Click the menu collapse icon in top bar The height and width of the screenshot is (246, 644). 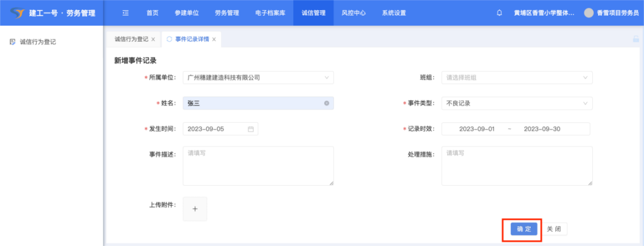[x=125, y=12]
